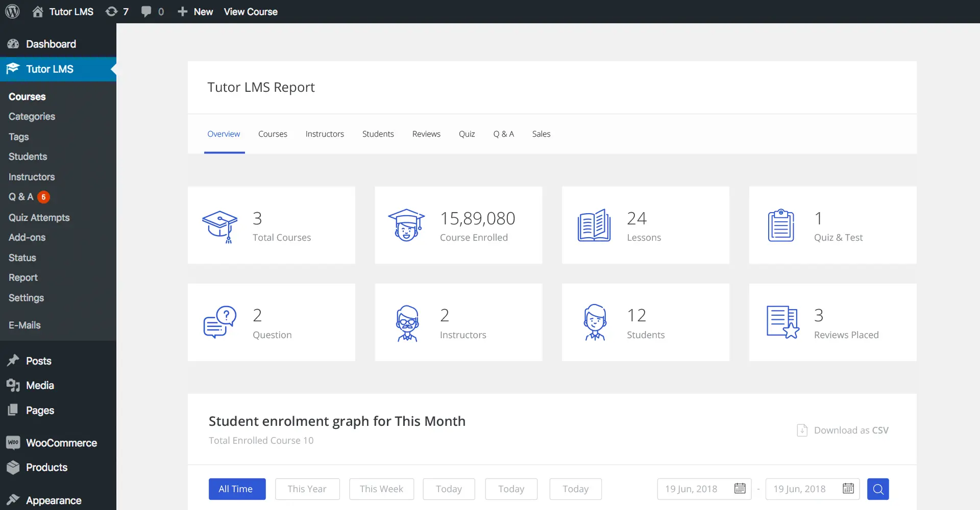Open Quiz Attempts from the sidebar
This screenshot has width=980, height=510.
[39, 217]
